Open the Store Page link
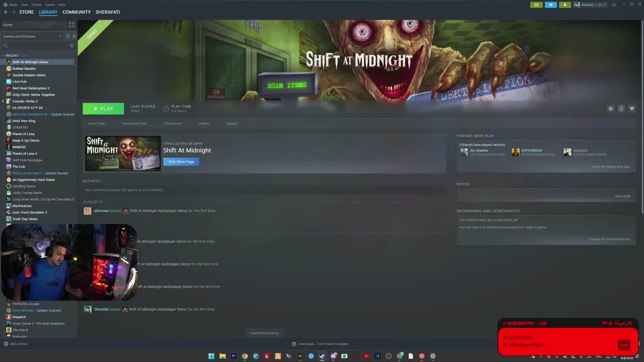This screenshot has height=362, width=644. (97, 123)
